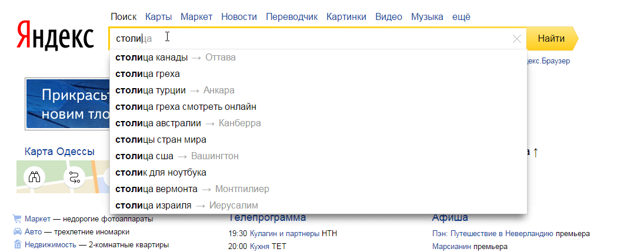644x252 pixels.
Task: Click the route icon on the Odessa map
Action: [75, 177]
